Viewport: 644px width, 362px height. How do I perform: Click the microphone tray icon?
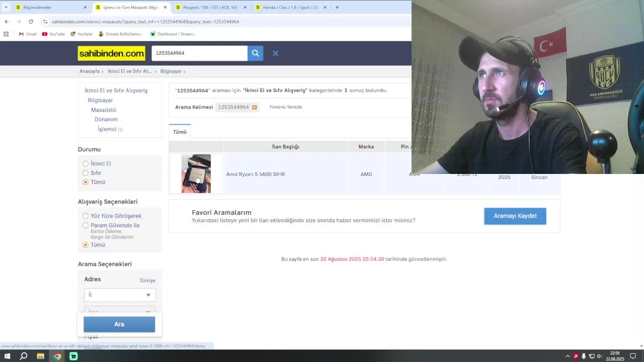(584, 356)
